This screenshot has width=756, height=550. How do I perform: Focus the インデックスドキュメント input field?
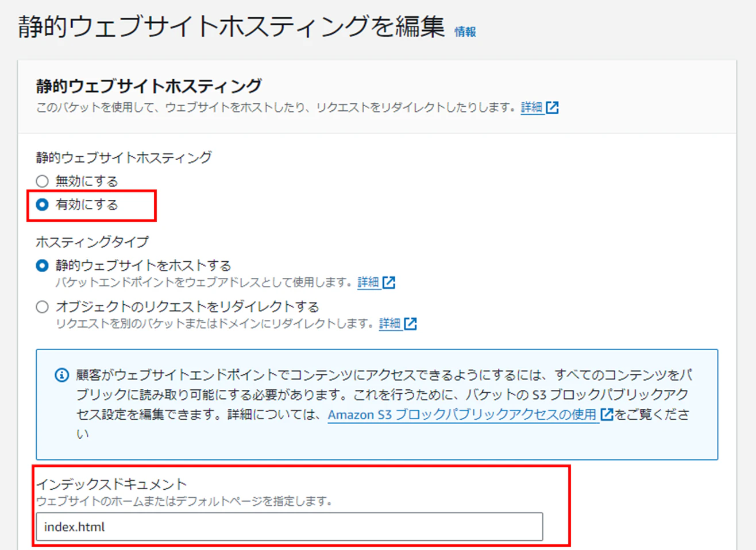(290, 526)
